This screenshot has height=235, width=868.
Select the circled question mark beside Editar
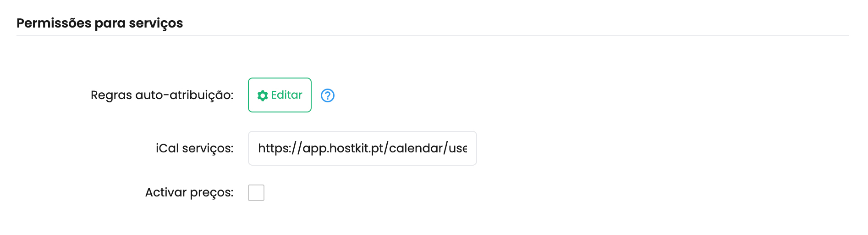(327, 95)
